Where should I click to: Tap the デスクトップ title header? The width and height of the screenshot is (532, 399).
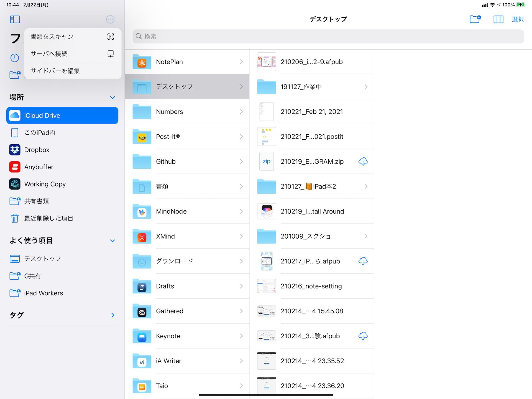pos(328,19)
